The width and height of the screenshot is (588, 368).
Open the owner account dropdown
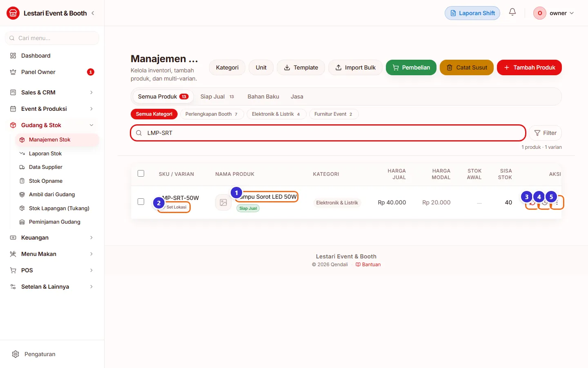(554, 13)
